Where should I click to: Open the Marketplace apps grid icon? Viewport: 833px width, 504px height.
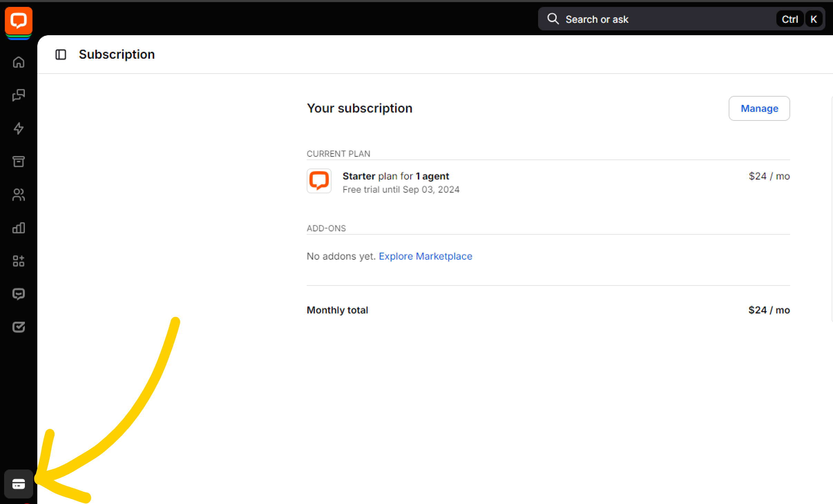pyautogui.click(x=19, y=261)
